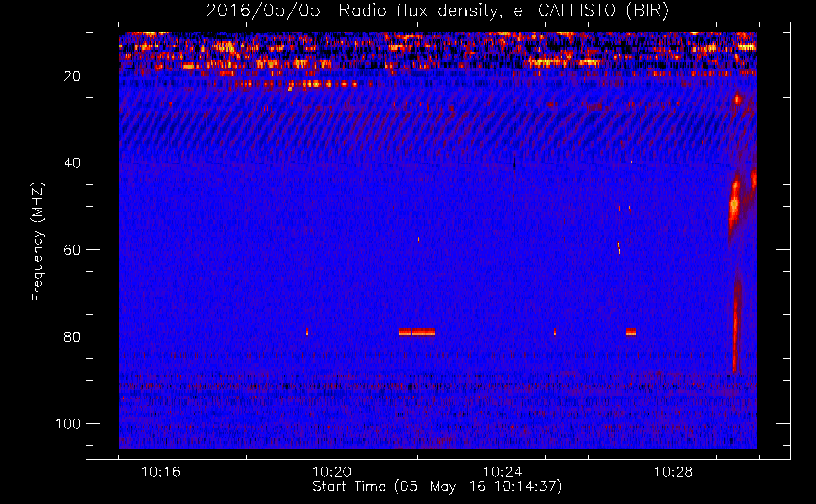This screenshot has width=816, height=504.
Task: Click the 20 MHz frequency tick label
Action: point(72,76)
